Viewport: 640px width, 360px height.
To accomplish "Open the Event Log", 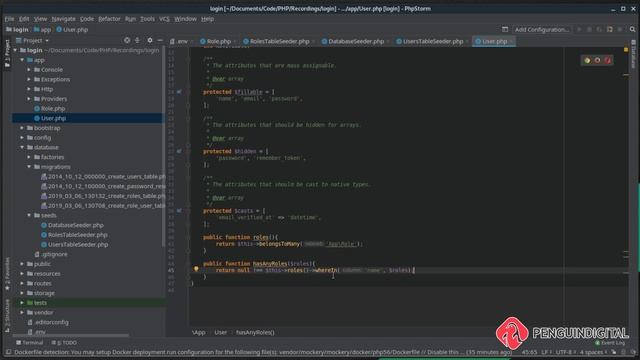I will click(610, 343).
